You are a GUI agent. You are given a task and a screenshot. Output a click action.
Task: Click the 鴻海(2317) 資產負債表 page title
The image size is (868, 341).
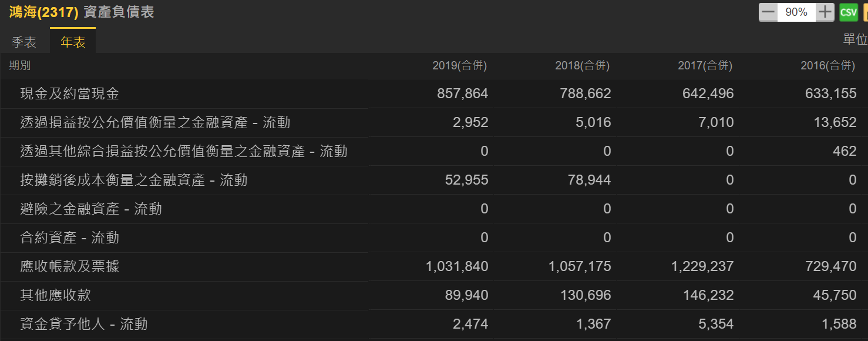click(82, 12)
